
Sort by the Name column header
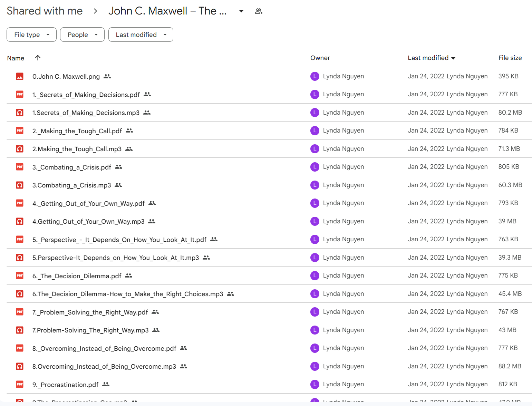tap(16, 58)
